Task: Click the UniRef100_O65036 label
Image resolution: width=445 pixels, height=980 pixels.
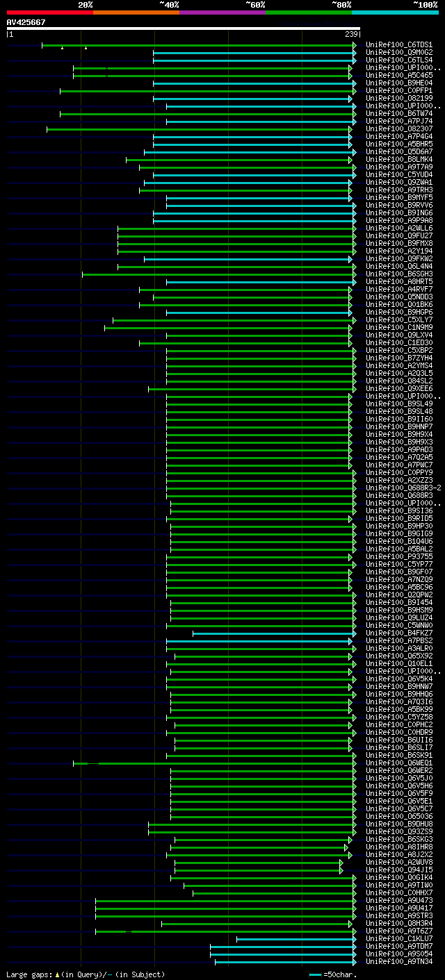Action: pyautogui.click(x=398, y=816)
